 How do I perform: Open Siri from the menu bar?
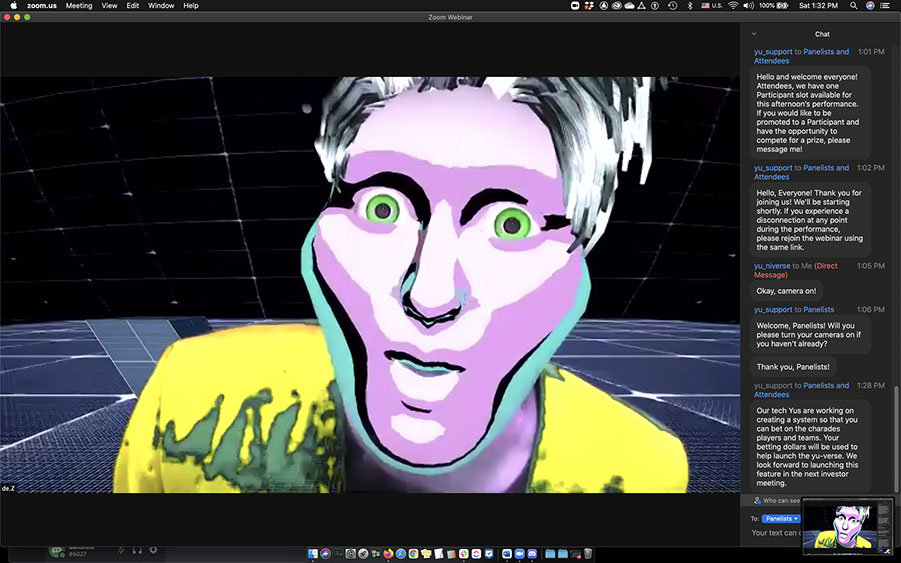point(871,6)
